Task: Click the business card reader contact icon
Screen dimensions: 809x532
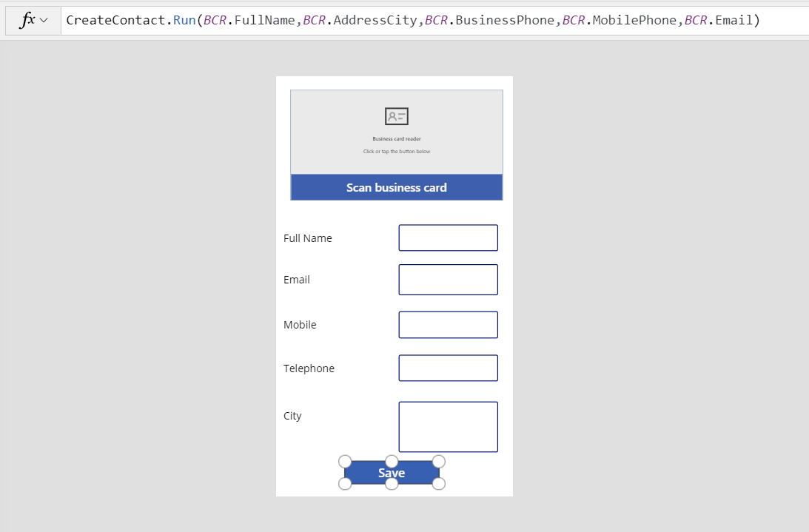Action: (396, 116)
